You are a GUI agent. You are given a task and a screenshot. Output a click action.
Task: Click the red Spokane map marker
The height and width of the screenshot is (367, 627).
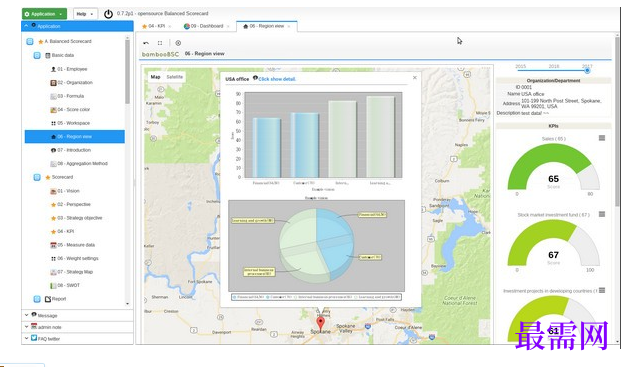tap(320, 323)
